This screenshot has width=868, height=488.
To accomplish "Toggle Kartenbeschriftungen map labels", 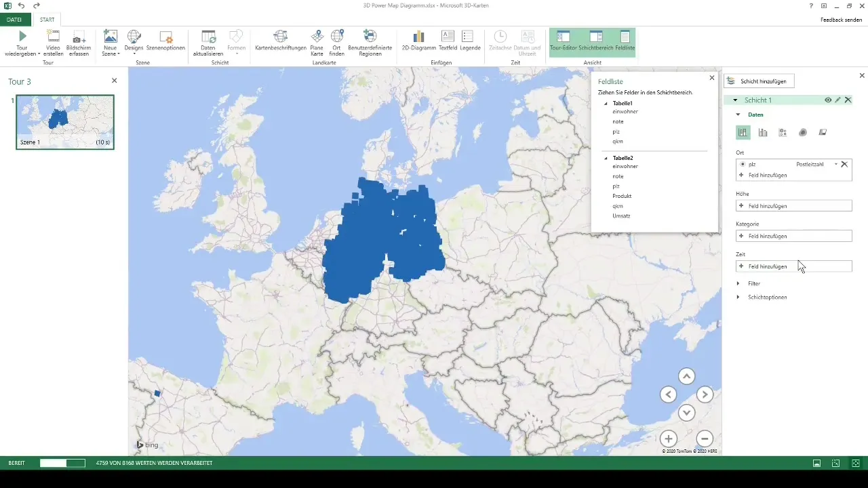I will (x=281, y=41).
